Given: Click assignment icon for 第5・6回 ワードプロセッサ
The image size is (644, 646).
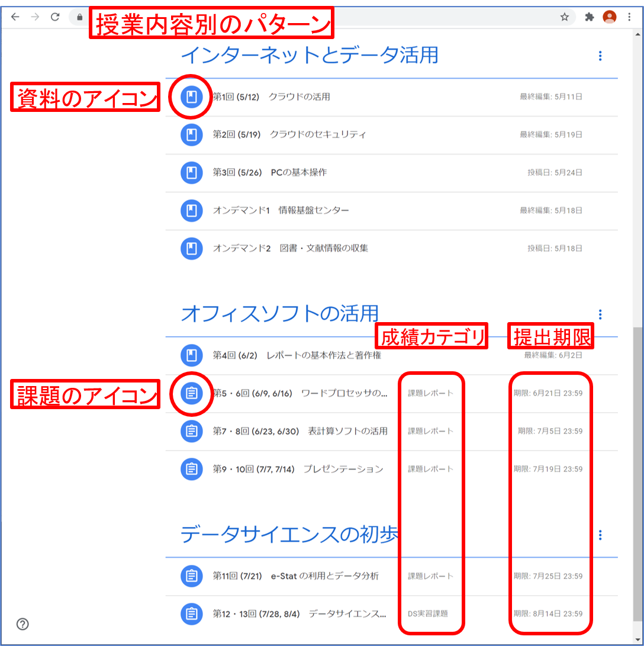Looking at the screenshot, I should [191, 393].
